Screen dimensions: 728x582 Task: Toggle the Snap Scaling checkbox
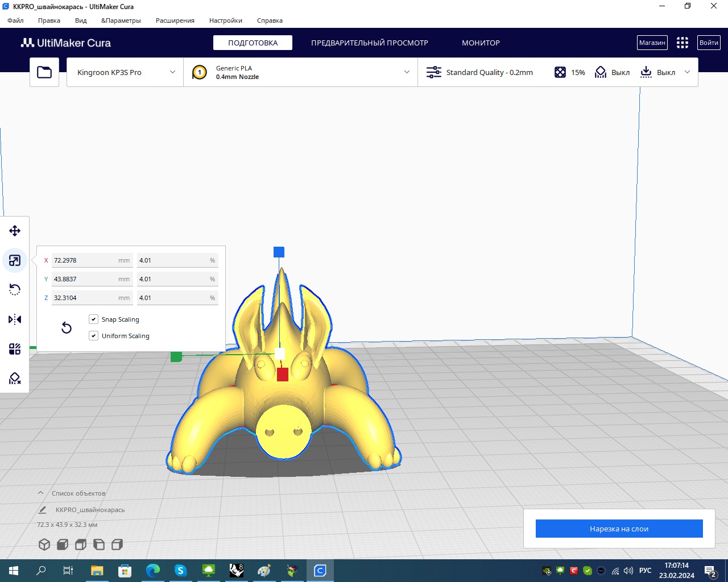coord(94,319)
